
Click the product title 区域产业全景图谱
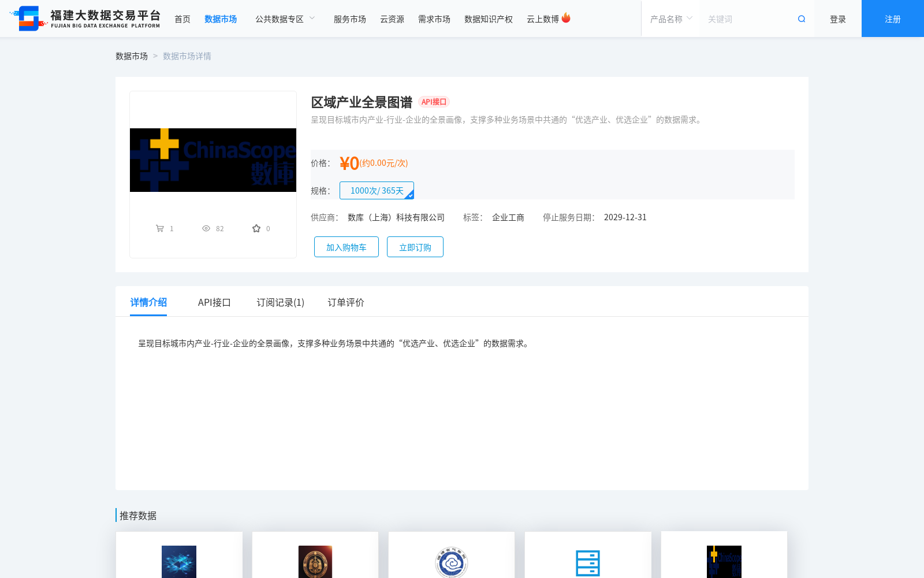(x=362, y=102)
